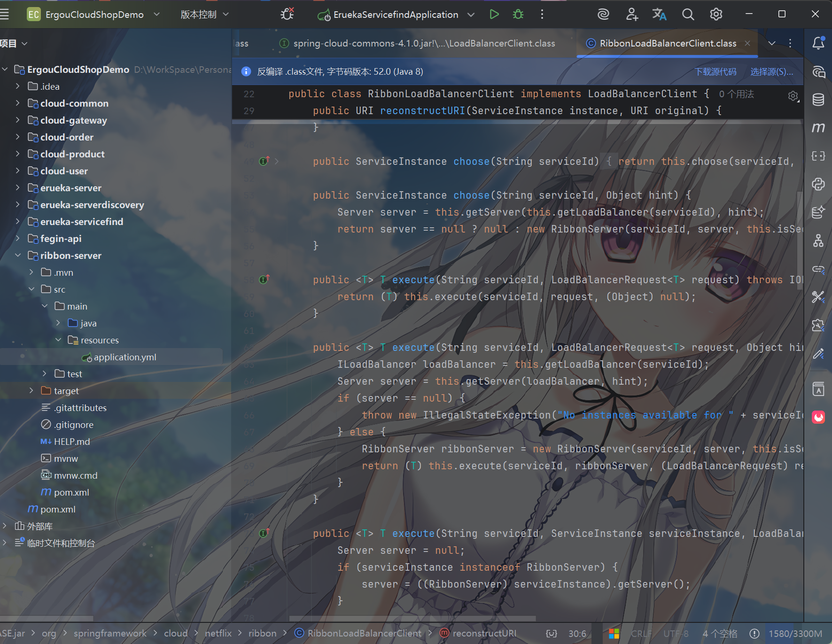Screen dimensions: 832x644
Task: Select RibbonLoadBalancerClient.class tab
Action: pyautogui.click(x=668, y=43)
